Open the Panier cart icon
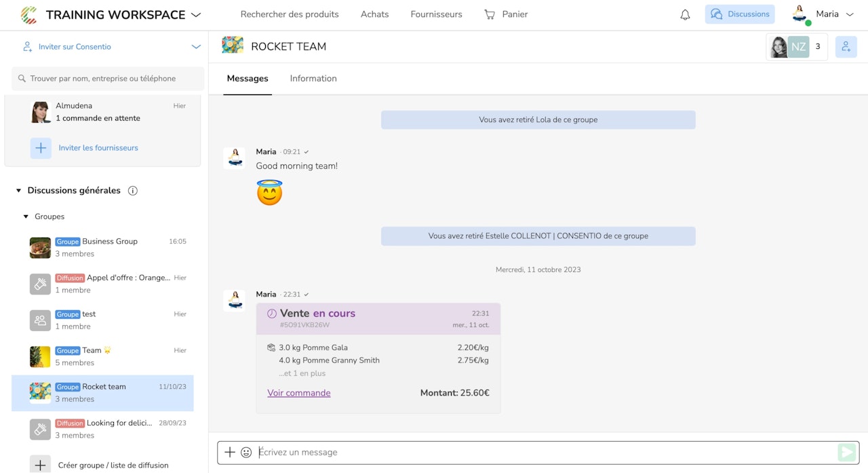Screen dimensions: 868x473 [x=490, y=14]
